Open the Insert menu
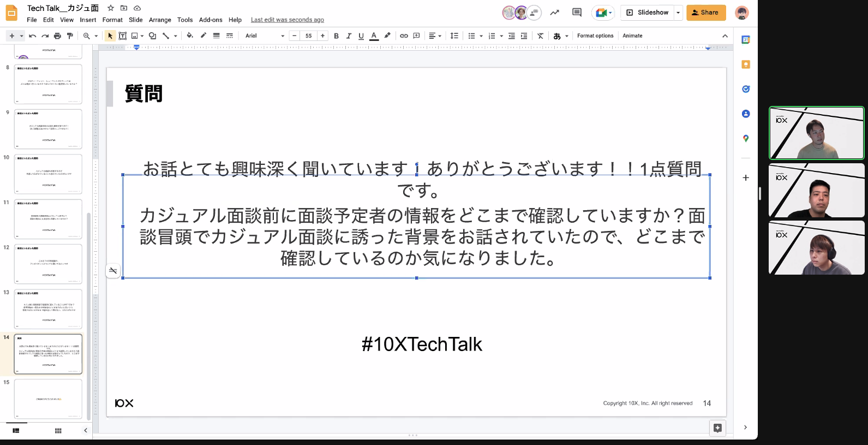The height and width of the screenshot is (445, 868). (x=88, y=20)
